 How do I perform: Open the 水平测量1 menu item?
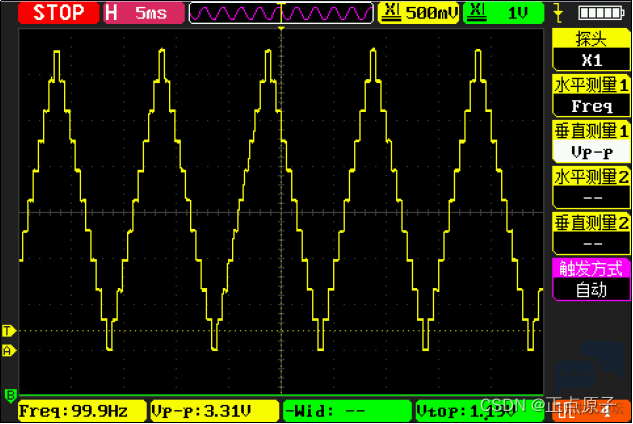tap(591, 85)
